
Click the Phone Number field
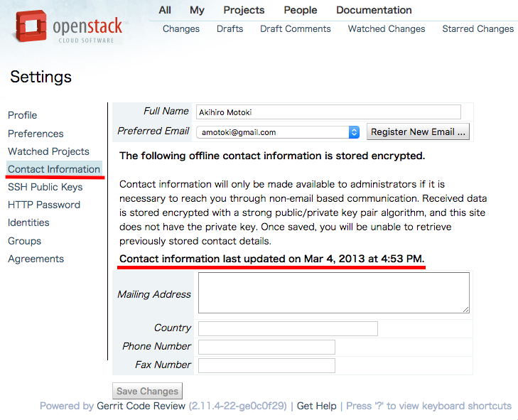[266, 347]
